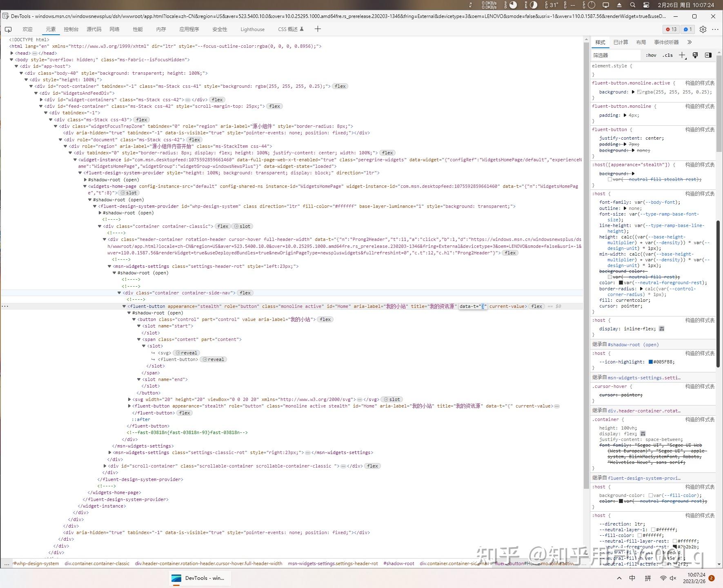The width and height of the screenshot is (723, 588).
Task: Toggle the flex badge on root-container div
Action: pos(340,86)
